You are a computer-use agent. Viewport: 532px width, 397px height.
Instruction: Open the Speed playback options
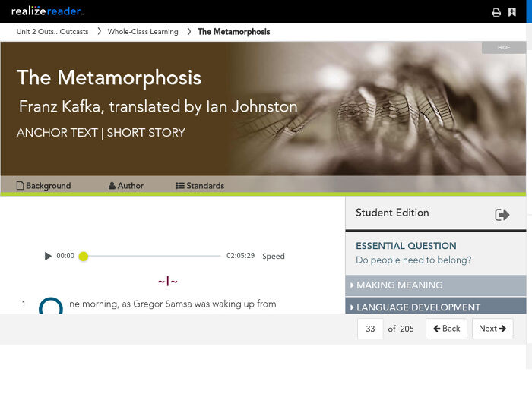click(274, 257)
